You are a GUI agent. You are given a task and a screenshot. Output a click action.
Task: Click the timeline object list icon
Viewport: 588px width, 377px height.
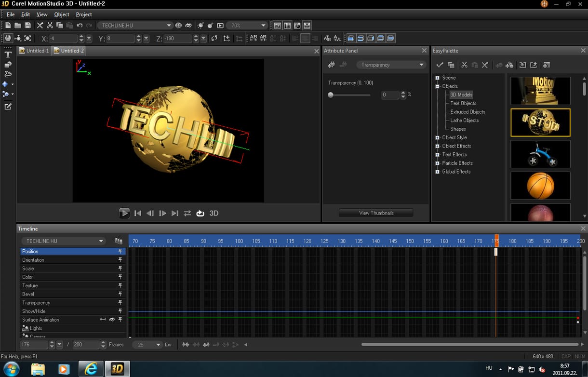pos(119,241)
